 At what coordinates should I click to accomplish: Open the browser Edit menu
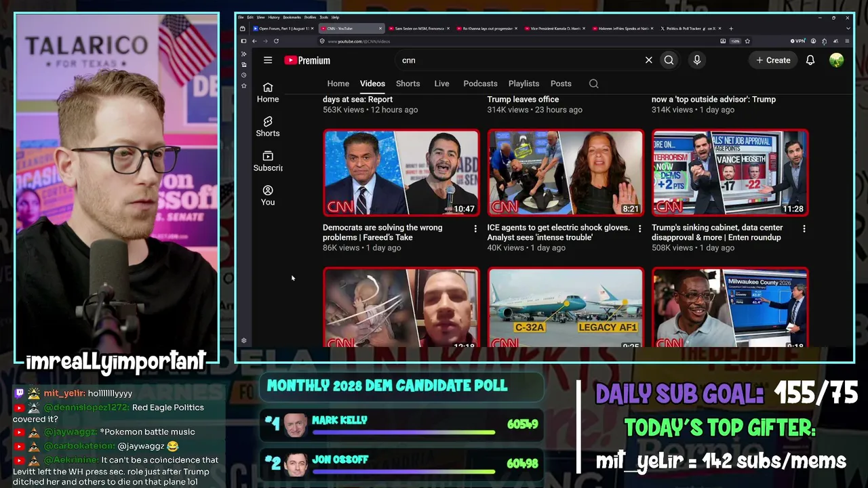[250, 17]
